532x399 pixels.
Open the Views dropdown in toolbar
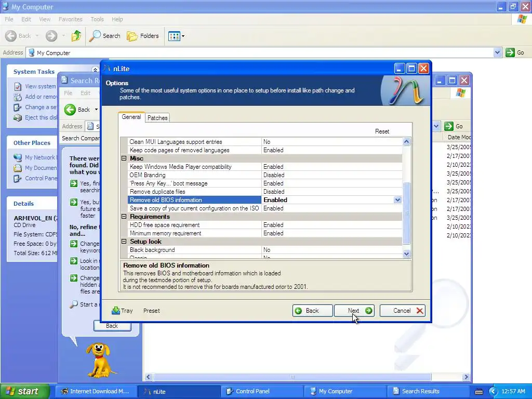point(177,36)
